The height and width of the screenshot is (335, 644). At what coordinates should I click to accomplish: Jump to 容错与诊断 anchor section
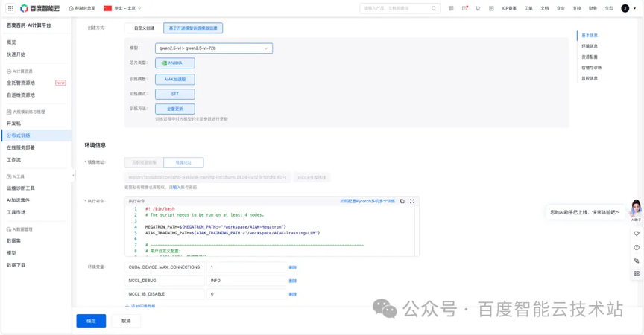coord(591,68)
